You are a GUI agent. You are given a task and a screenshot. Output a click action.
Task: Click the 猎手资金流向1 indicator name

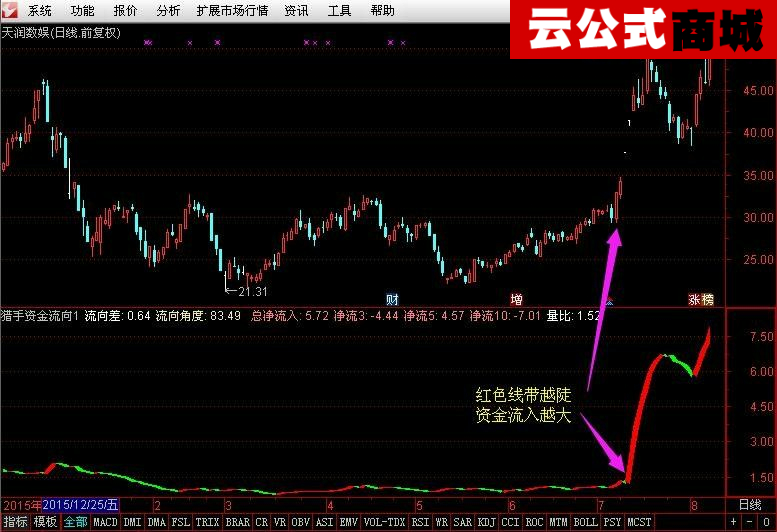click(x=40, y=316)
